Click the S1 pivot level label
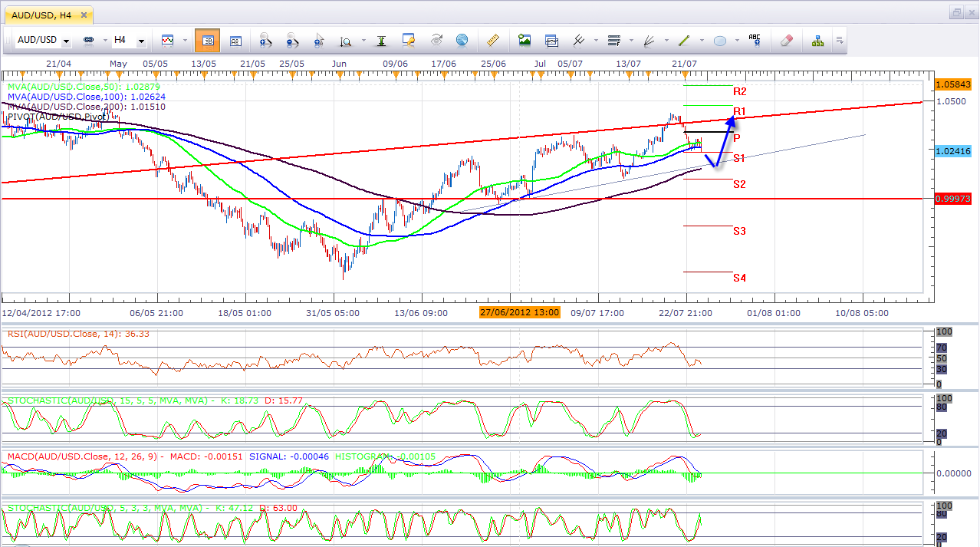 click(x=740, y=158)
